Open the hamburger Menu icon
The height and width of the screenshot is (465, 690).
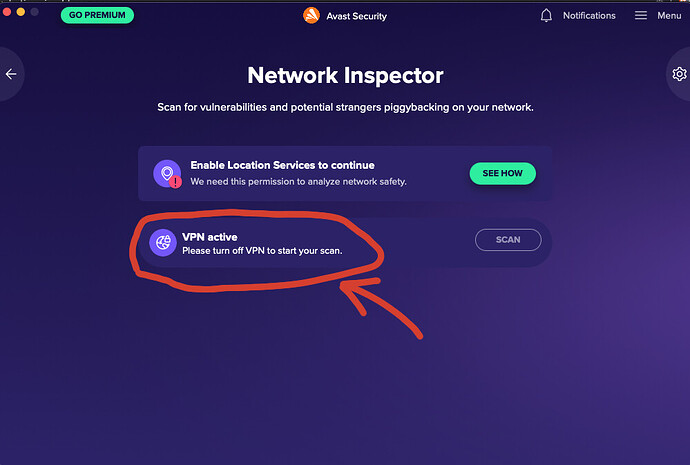pos(641,15)
